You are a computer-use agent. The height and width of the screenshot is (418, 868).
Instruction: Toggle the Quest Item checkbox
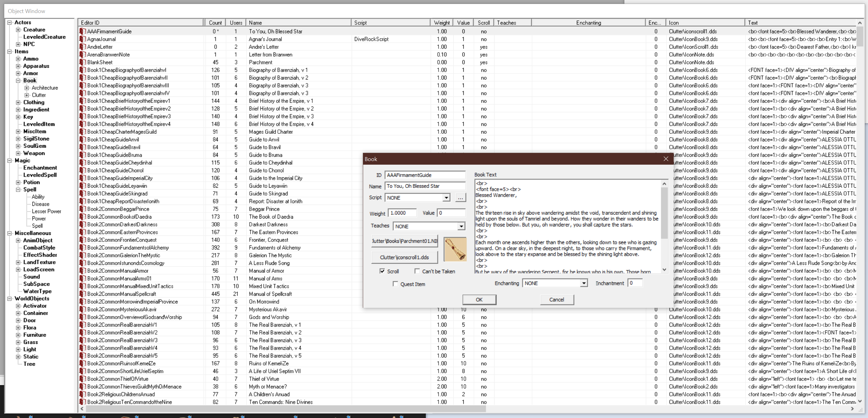tap(396, 284)
